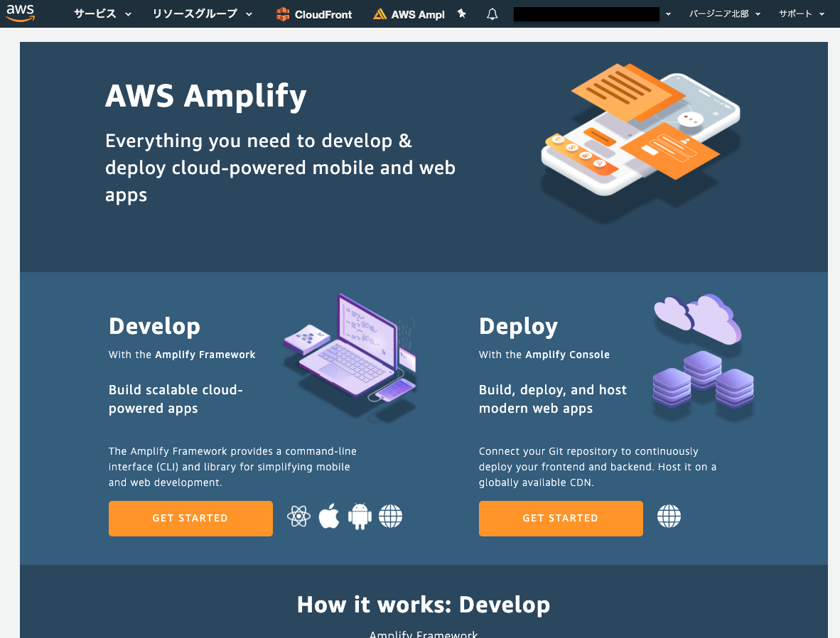Click the Develop heading
Image resolution: width=840 pixels, height=638 pixels.
point(154,326)
